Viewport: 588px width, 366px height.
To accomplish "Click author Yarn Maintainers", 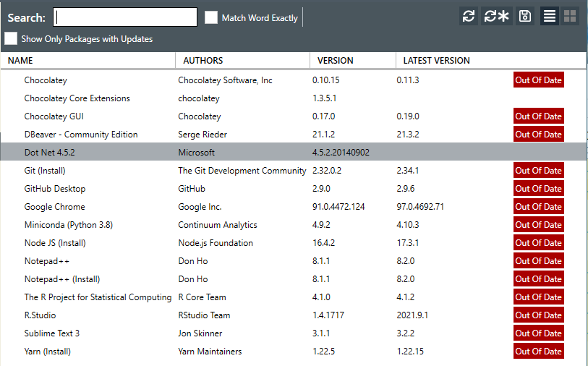I will [x=210, y=352].
